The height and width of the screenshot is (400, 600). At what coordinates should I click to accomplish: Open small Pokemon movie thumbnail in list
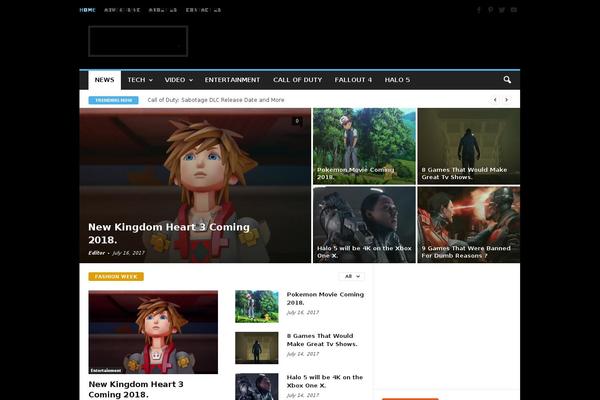257,306
